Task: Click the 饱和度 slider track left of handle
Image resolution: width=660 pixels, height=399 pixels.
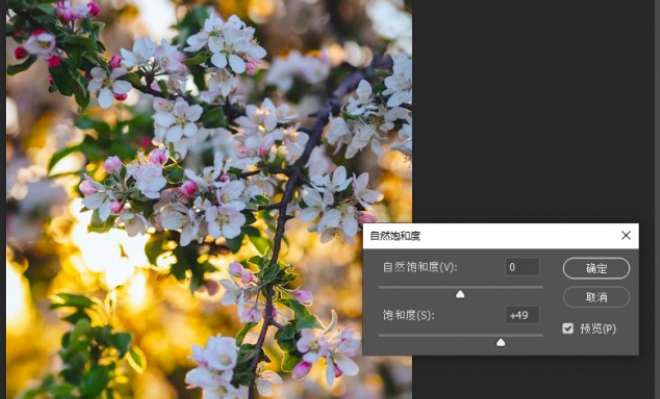Action: 437,335
